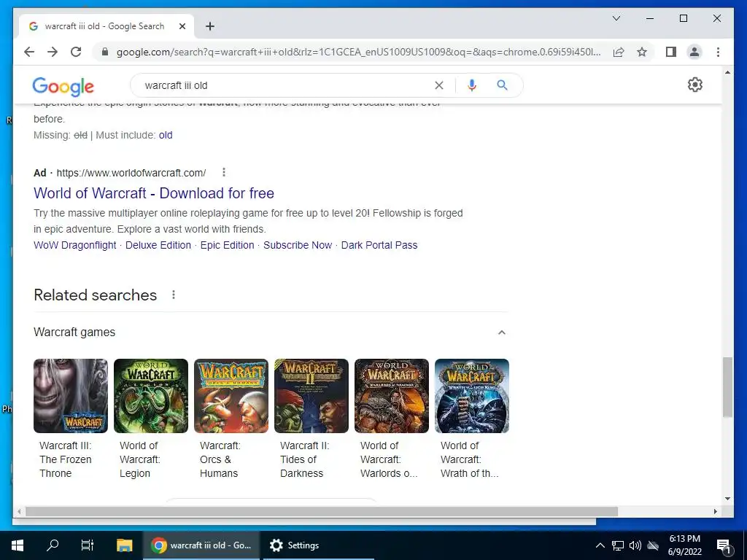This screenshot has width=747, height=560.
Task: Go to the Google homepage logo
Action: [x=63, y=86]
